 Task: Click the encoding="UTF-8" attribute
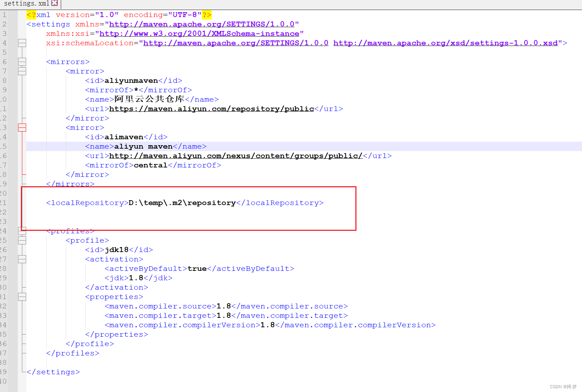tap(163, 15)
